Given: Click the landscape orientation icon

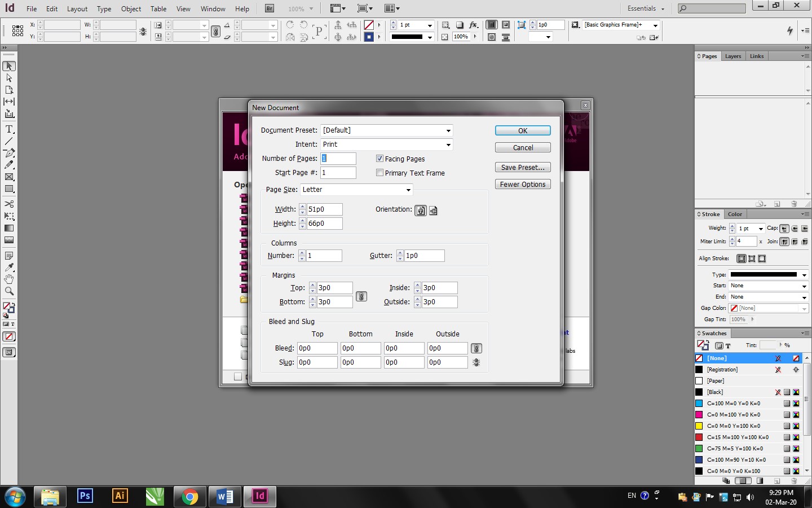Looking at the screenshot, I should tap(433, 211).
